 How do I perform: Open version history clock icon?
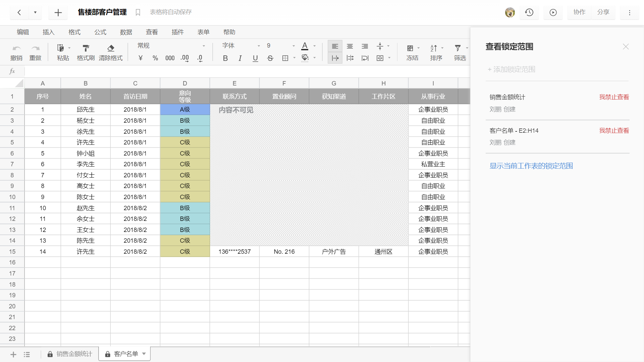pos(529,12)
